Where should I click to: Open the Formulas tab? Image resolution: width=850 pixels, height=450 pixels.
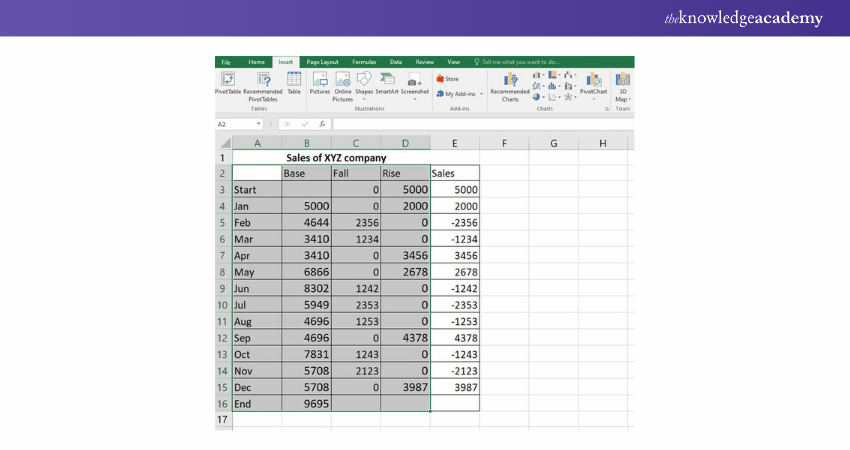tap(364, 62)
